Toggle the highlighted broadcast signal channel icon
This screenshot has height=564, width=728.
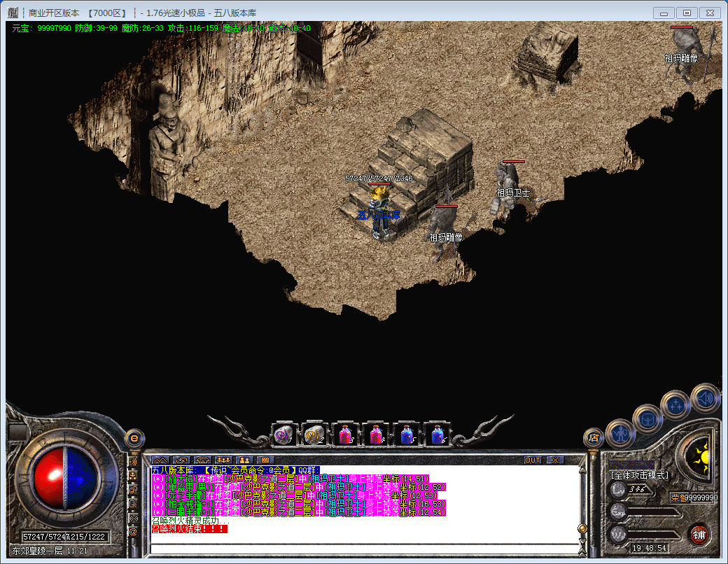(133, 518)
